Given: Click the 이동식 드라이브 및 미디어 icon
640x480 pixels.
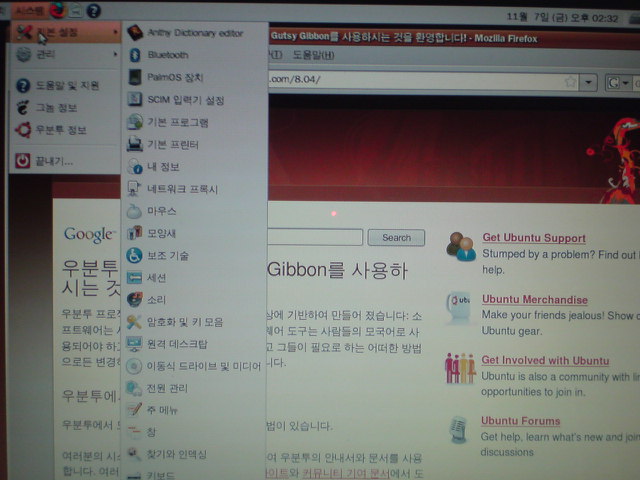Looking at the screenshot, I should pyautogui.click(x=134, y=366).
